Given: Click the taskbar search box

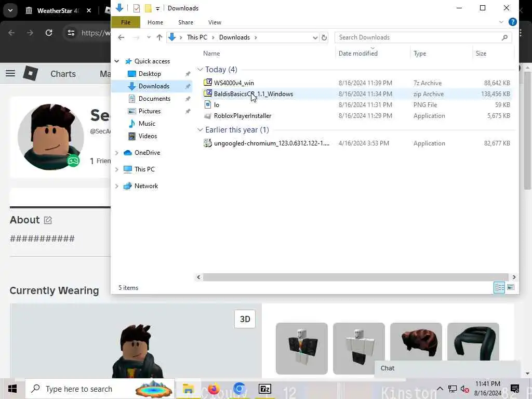Looking at the screenshot, I should [x=100, y=389].
